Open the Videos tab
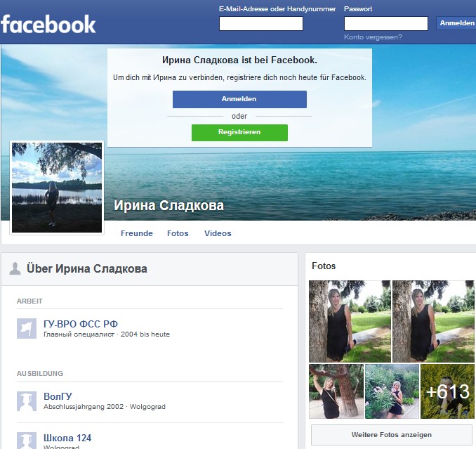This screenshot has width=476, height=449. coord(218,233)
